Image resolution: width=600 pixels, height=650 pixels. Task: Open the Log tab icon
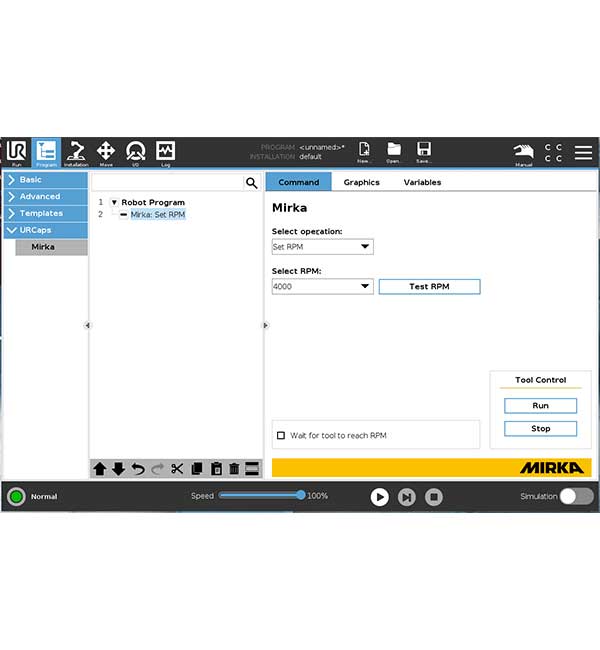(165, 152)
